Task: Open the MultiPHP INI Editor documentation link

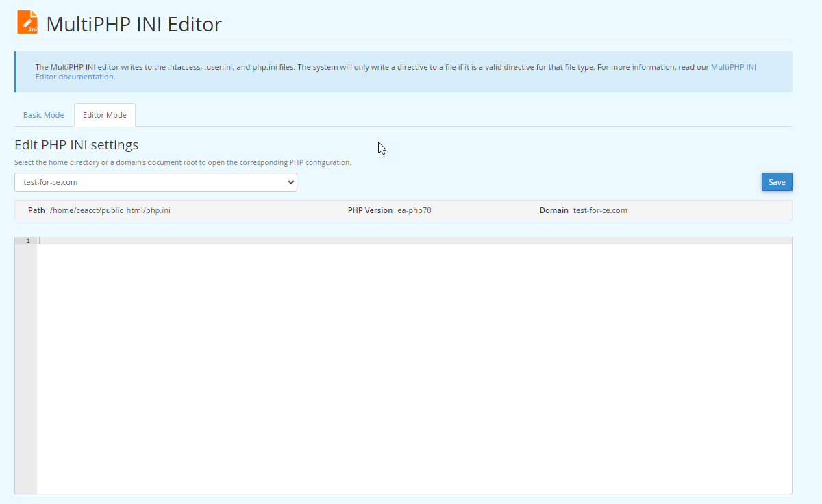Action: (733, 67)
